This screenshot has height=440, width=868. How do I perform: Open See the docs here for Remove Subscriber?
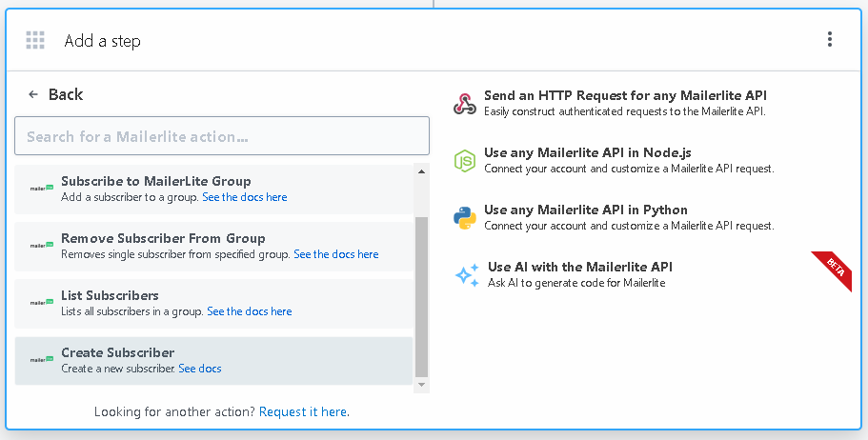336,254
